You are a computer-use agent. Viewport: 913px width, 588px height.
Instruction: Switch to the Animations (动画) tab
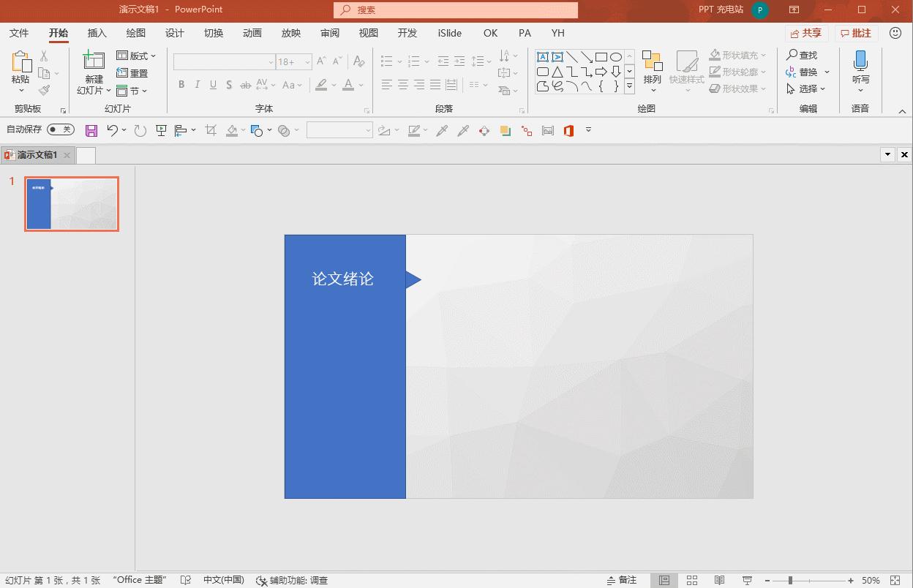252,33
